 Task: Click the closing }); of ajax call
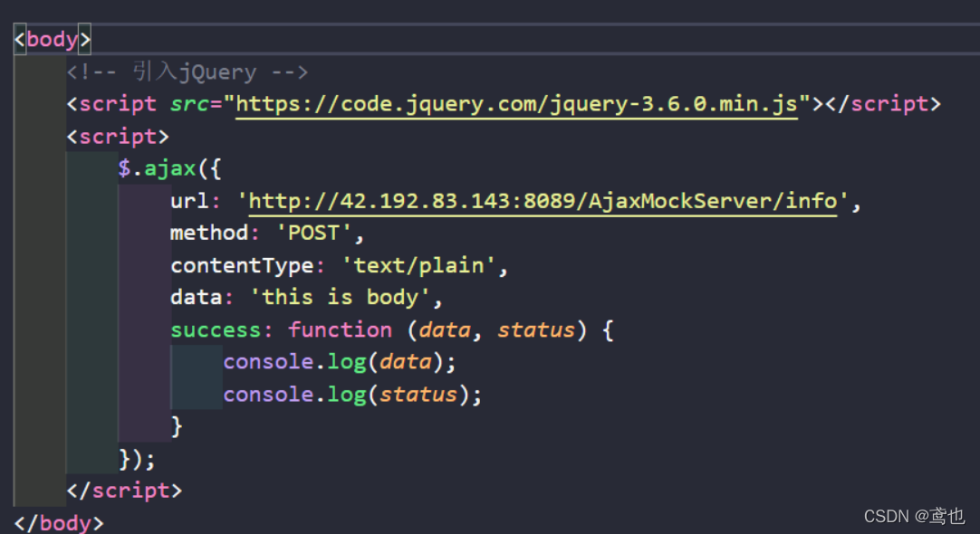click(x=137, y=460)
